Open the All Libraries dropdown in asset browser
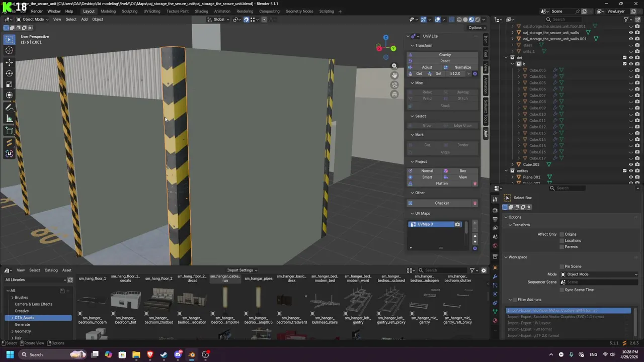Image resolution: width=644 pixels, height=362 pixels. (x=35, y=280)
